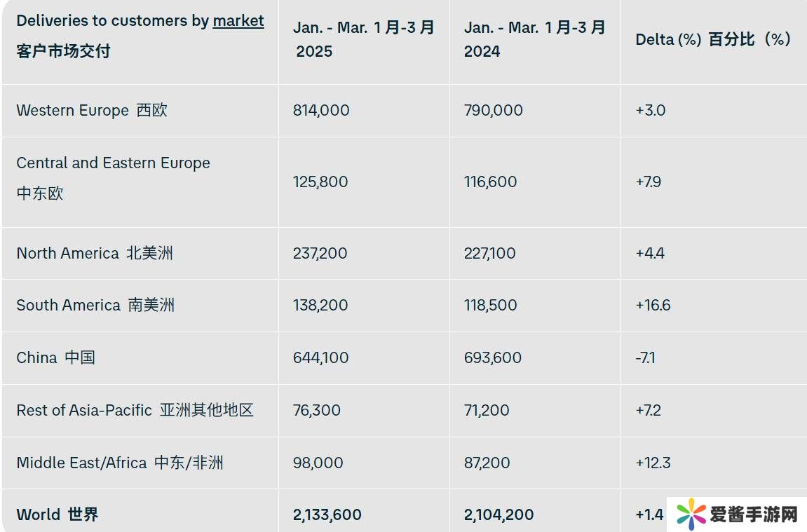Viewport: 807px width, 532px height.
Task: Click the +16.6 South America delta value
Action: pyautogui.click(x=653, y=305)
